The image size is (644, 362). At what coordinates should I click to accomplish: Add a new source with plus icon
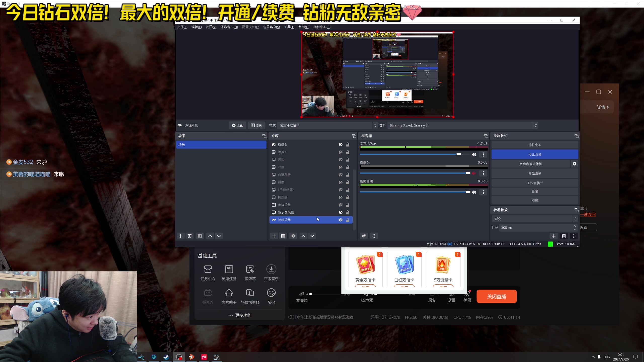(x=274, y=236)
